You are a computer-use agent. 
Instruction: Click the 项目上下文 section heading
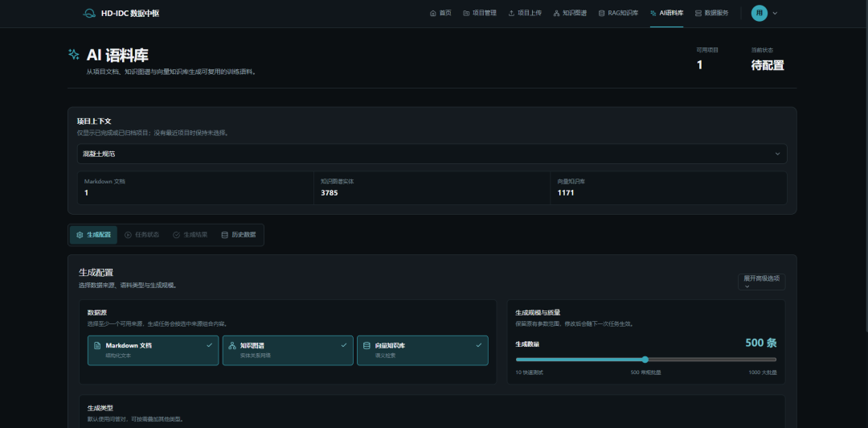tap(94, 121)
